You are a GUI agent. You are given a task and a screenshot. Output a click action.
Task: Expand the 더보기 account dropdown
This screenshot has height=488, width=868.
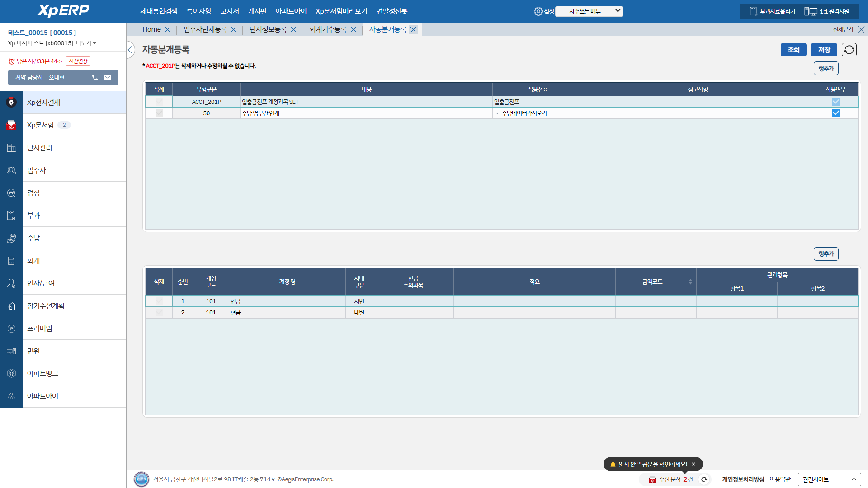point(86,43)
